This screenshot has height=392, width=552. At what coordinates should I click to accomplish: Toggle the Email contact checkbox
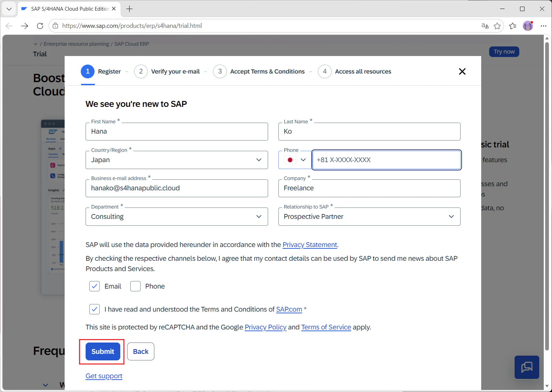click(95, 286)
